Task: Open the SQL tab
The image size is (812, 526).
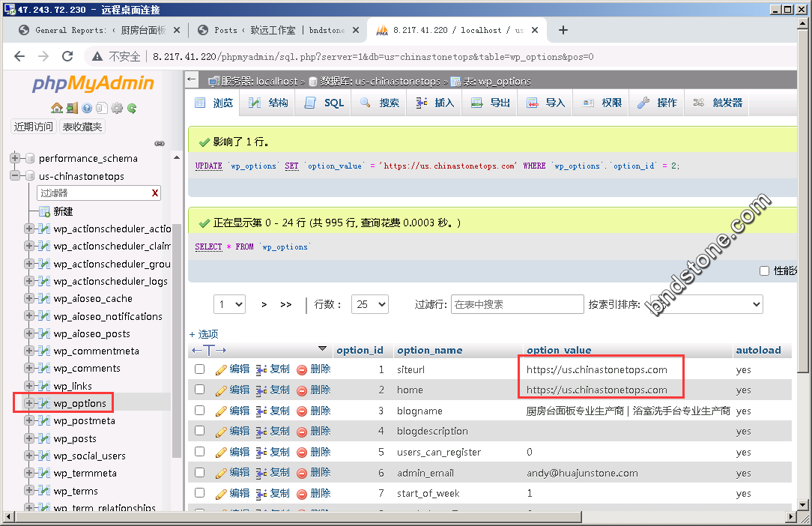Action: coord(324,103)
